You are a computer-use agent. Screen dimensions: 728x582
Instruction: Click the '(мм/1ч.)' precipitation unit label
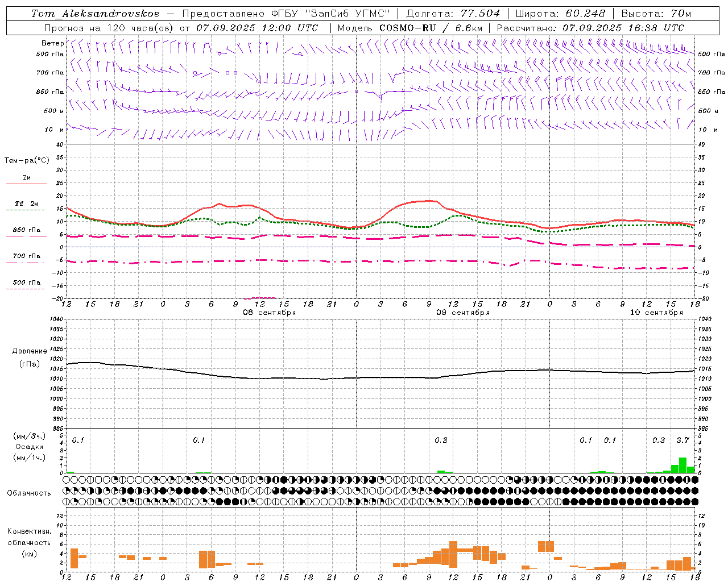30,458
